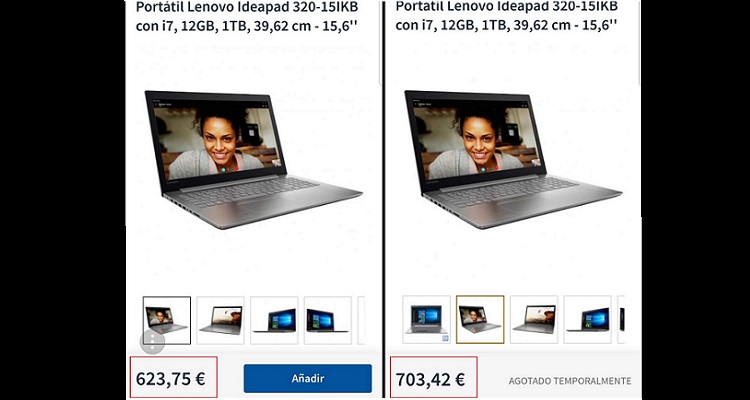Click right Portátil Lenovo Ideapad 320-15IKB title
This screenshot has width=750, height=400.
pos(507,16)
